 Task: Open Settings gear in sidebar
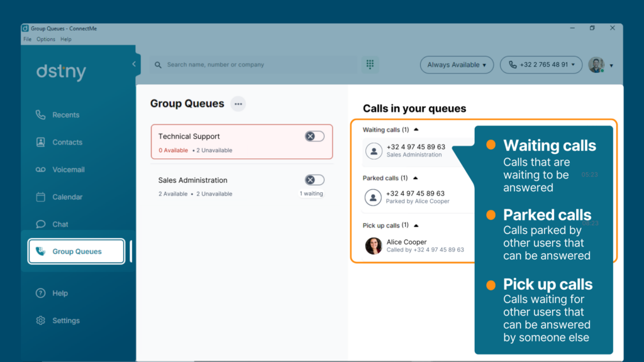(40, 321)
